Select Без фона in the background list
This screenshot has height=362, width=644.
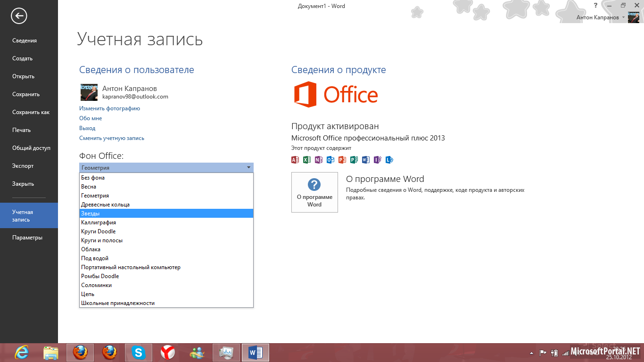tap(166, 178)
